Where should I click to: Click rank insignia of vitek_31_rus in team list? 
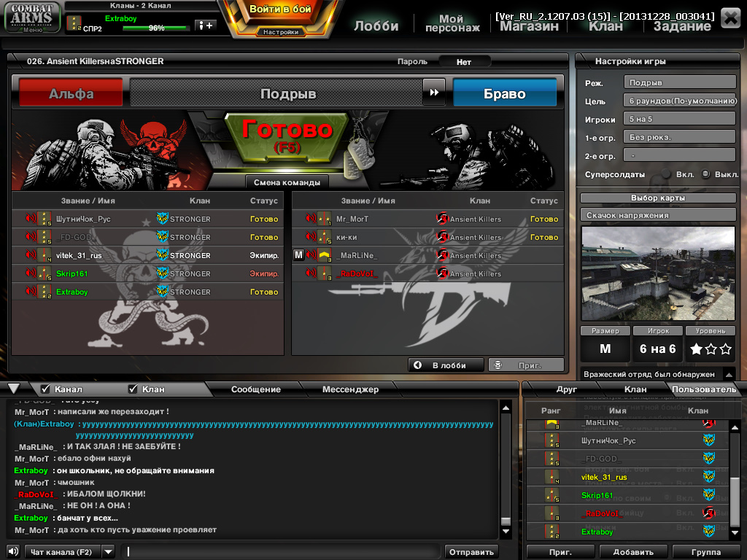tap(44, 255)
